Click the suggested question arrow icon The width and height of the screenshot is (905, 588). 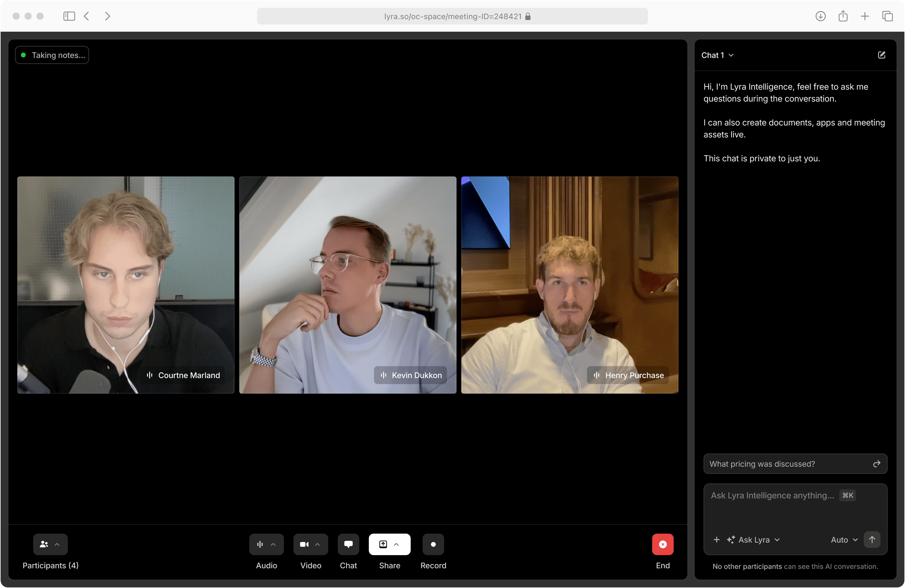click(x=877, y=464)
